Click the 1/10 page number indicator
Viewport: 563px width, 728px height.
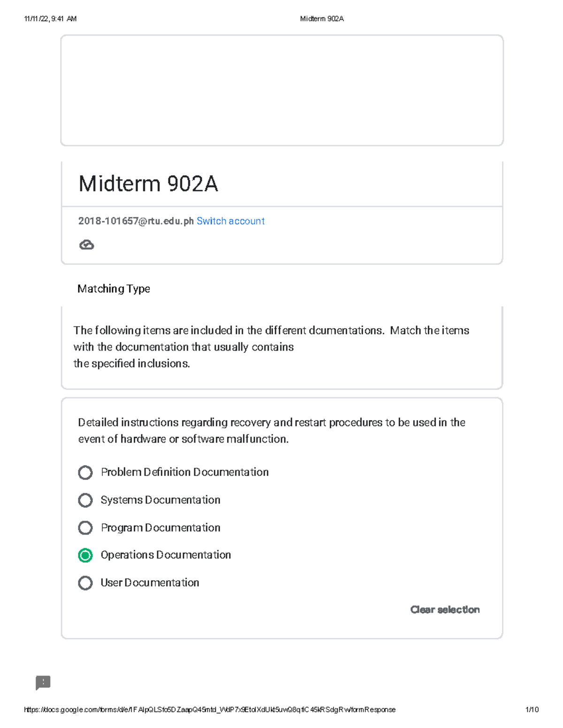point(532,710)
